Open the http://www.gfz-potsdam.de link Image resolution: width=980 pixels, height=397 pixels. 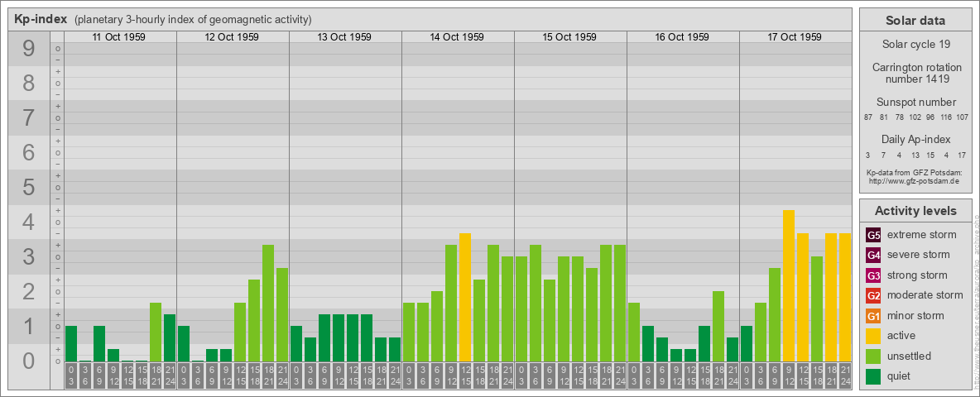tap(915, 180)
